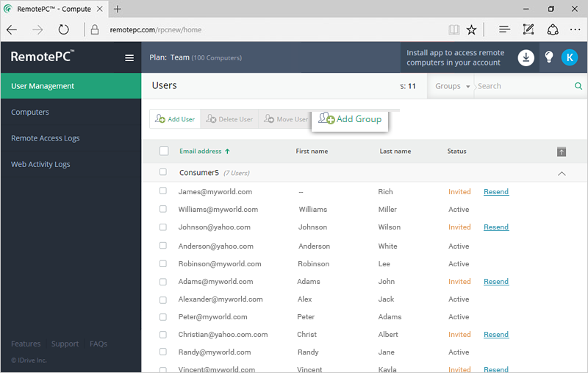Toggle the hamburger sidebar menu
This screenshot has width=588, height=373.
[129, 58]
